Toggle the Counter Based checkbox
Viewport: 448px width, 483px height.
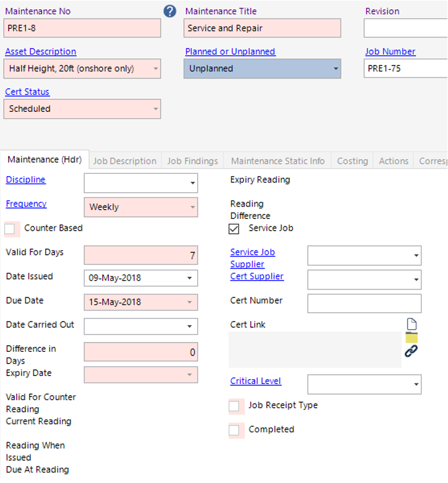[10, 229]
